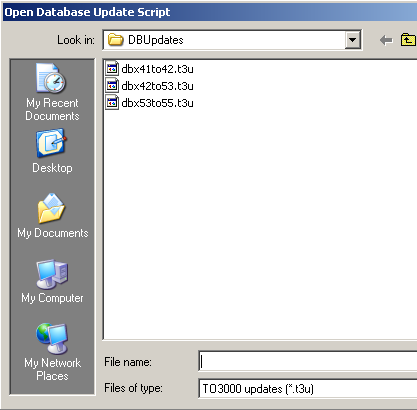Go back using the left arrow icon
This screenshot has width=417, height=410.
pyautogui.click(x=386, y=40)
